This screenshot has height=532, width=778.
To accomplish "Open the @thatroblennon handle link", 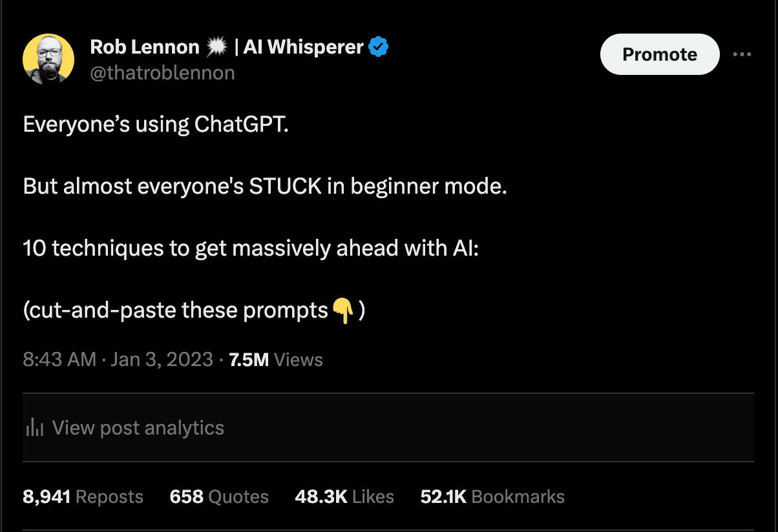I will (162, 73).
